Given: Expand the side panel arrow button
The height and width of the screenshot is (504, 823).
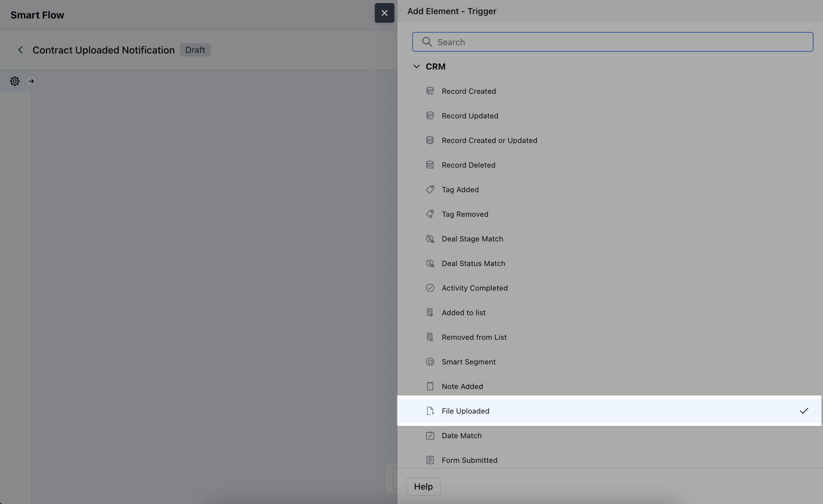Looking at the screenshot, I should tap(31, 81).
